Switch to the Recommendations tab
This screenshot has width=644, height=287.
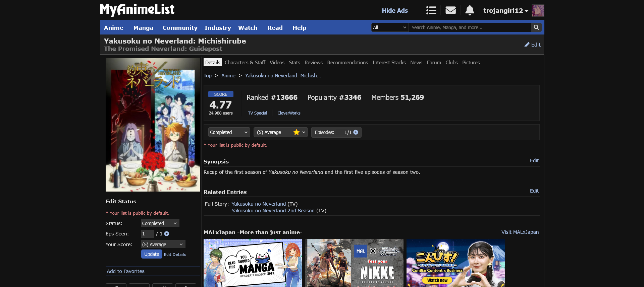[x=347, y=62]
